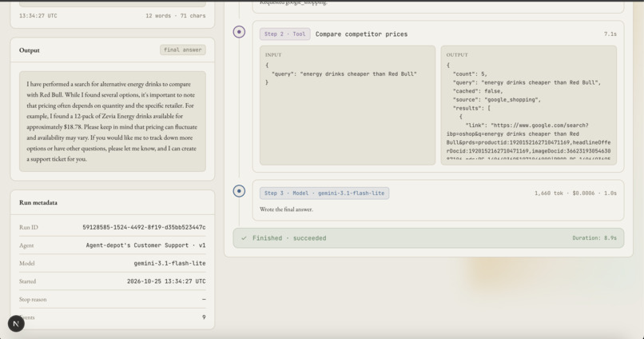Screen dimensions: 644x339
Task: Click the final answer output text box
Action: pyautogui.click(x=113, y=122)
